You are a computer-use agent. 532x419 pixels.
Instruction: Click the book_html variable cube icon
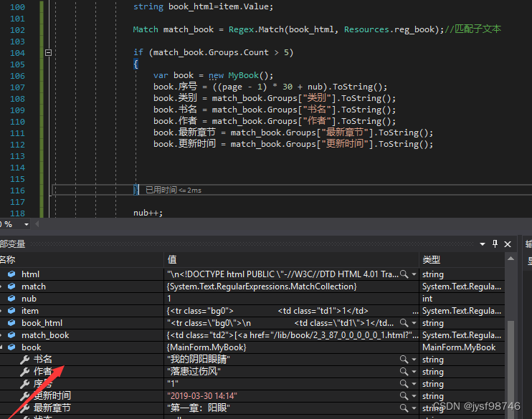pos(11,323)
